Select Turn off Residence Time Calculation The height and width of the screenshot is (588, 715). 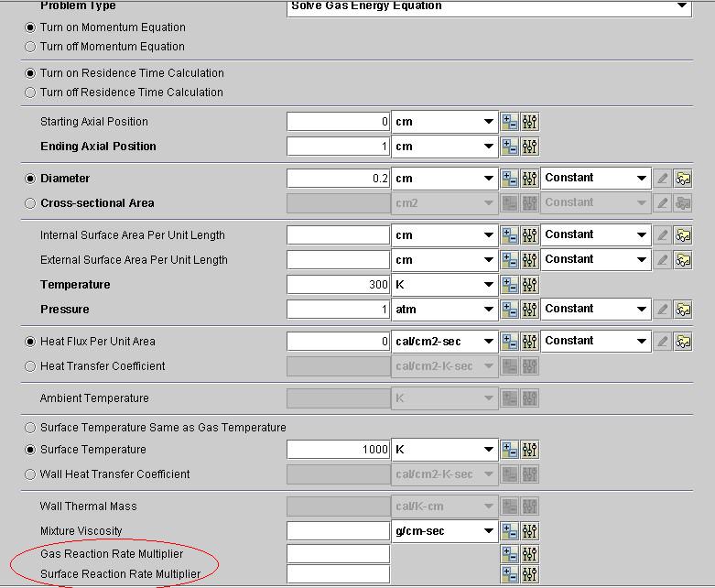click(30, 93)
